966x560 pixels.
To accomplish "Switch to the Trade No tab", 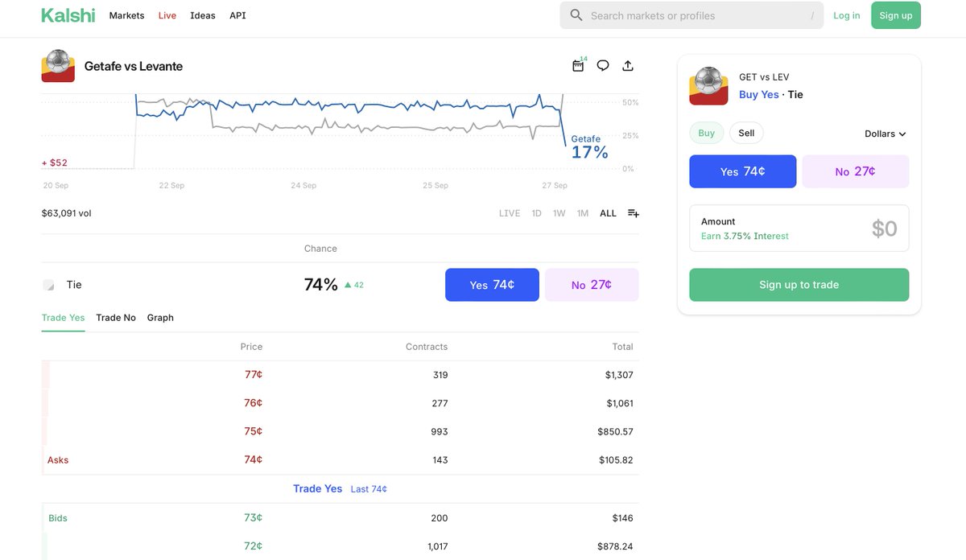I will tap(116, 318).
